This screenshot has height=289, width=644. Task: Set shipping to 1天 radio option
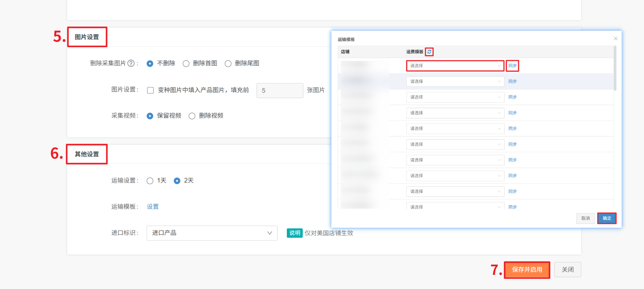coord(150,181)
